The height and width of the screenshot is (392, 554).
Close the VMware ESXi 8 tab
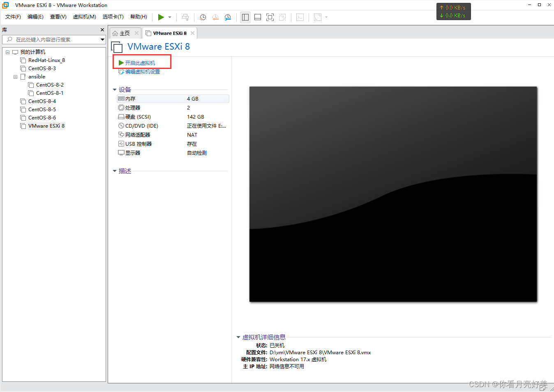pos(192,33)
